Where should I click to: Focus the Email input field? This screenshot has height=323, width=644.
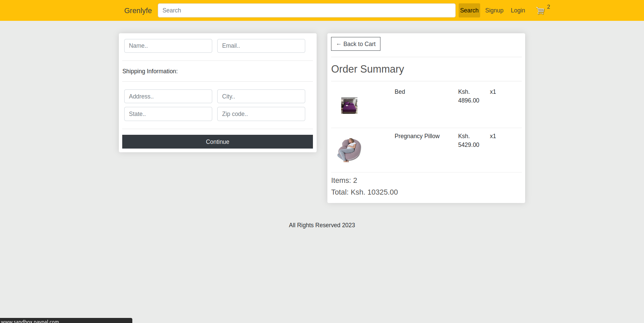click(261, 46)
